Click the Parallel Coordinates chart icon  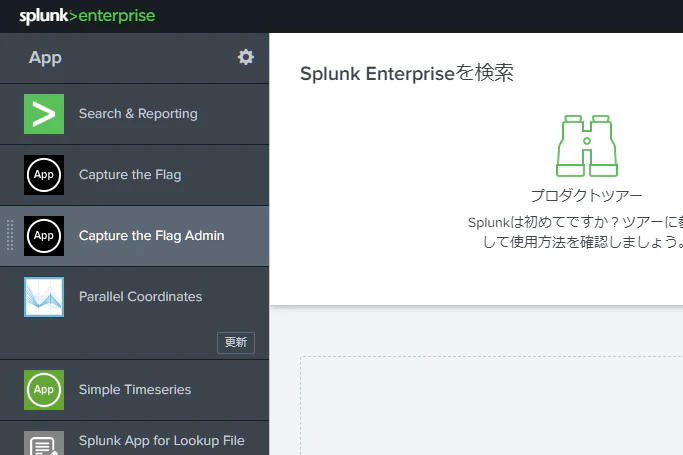pyautogui.click(x=44, y=297)
